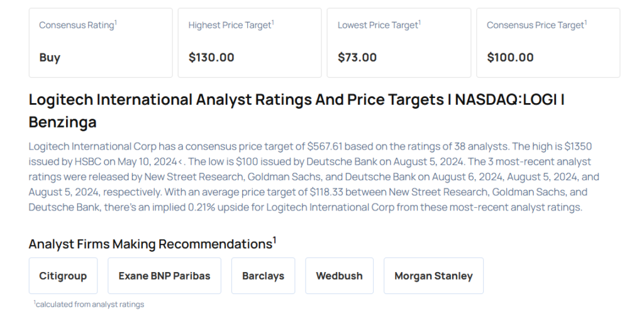Select the Exane BNP Paribas firm button
644x316 pixels.
[x=164, y=276]
